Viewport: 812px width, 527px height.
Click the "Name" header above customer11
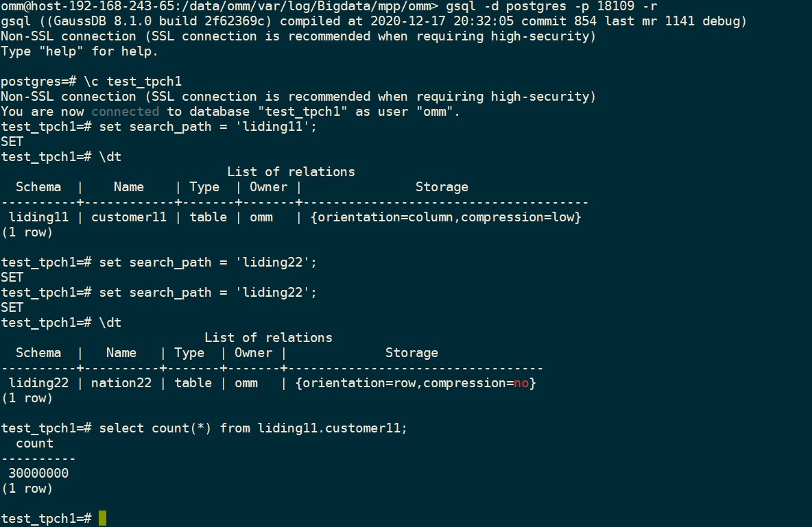click(129, 187)
